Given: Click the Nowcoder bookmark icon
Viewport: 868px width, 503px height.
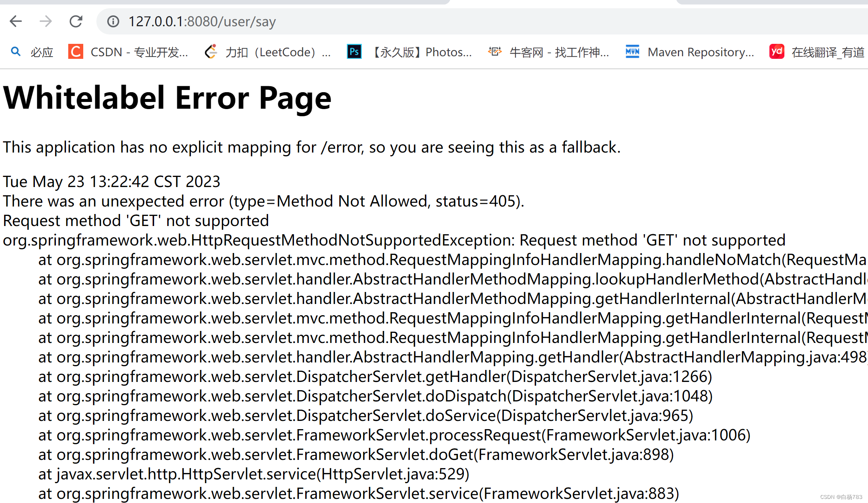Looking at the screenshot, I should 495,52.
